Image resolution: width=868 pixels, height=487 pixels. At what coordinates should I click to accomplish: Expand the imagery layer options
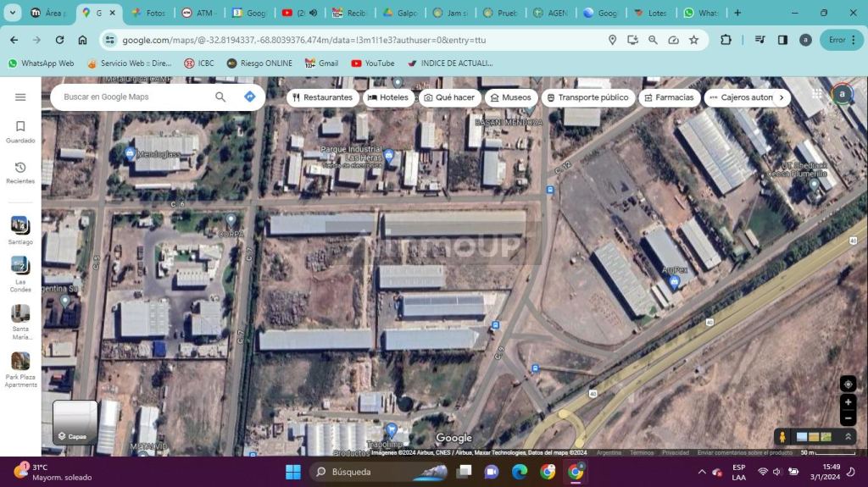pyautogui.click(x=848, y=437)
